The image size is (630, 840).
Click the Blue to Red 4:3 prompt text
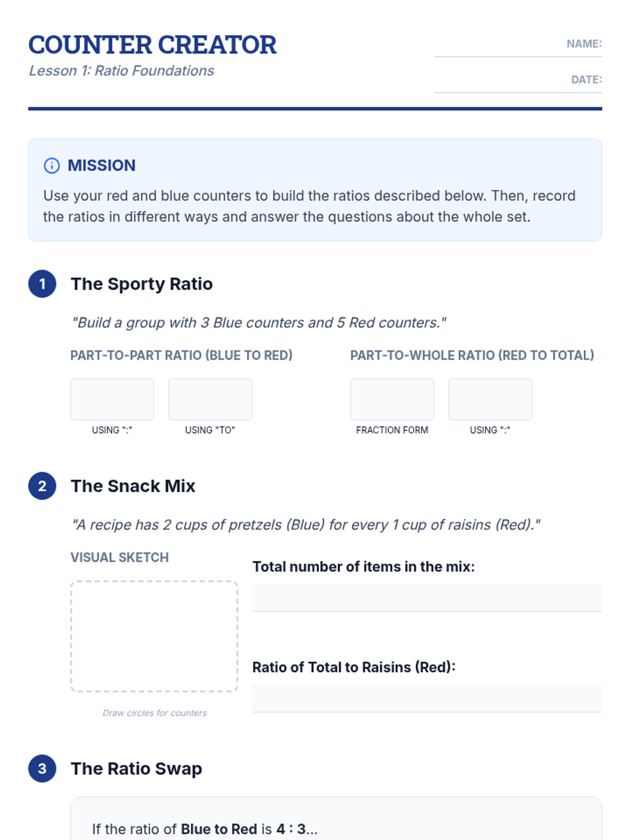(x=205, y=829)
